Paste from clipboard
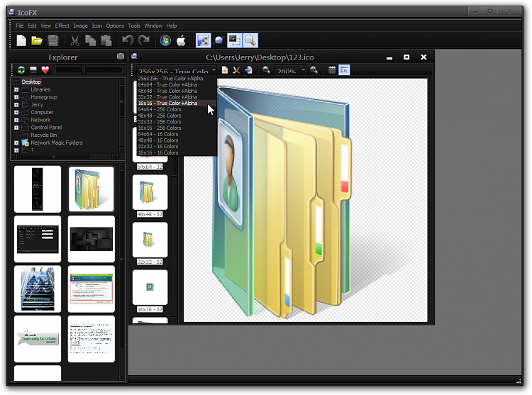This screenshot has height=395, width=532. coord(106,40)
